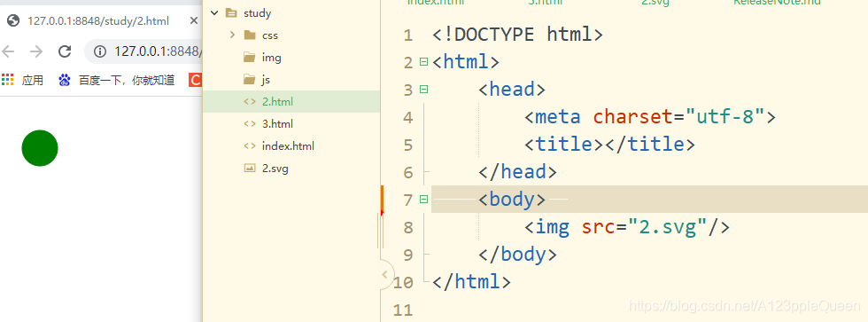Click the <img src="2.svg"/> line
The width and height of the screenshot is (868, 322).
627,227
